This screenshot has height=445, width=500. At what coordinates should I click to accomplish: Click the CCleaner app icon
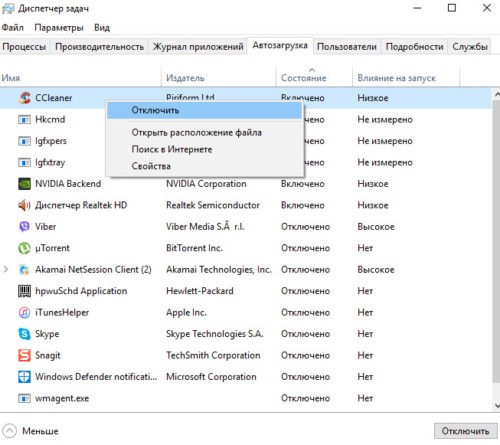(24, 98)
